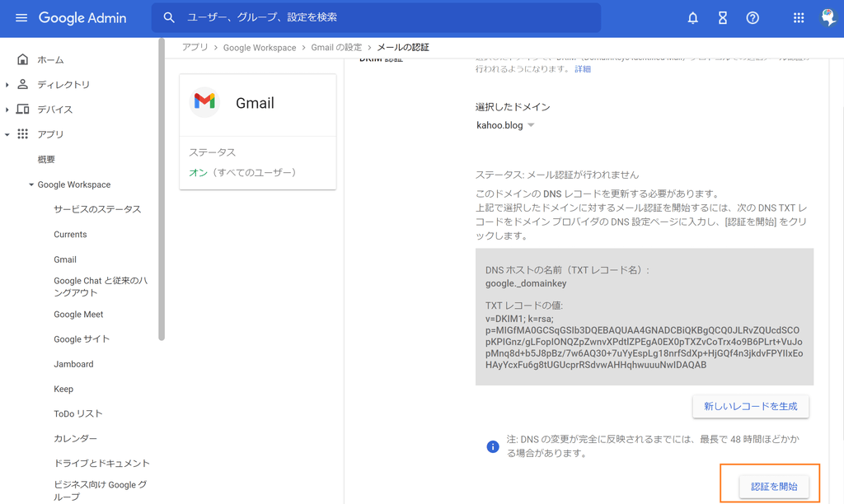The height and width of the screenshot is (504, 844).
Task: Open Google サイト in the sidebar
Action: pyautogui.click(x=82, y=338)
